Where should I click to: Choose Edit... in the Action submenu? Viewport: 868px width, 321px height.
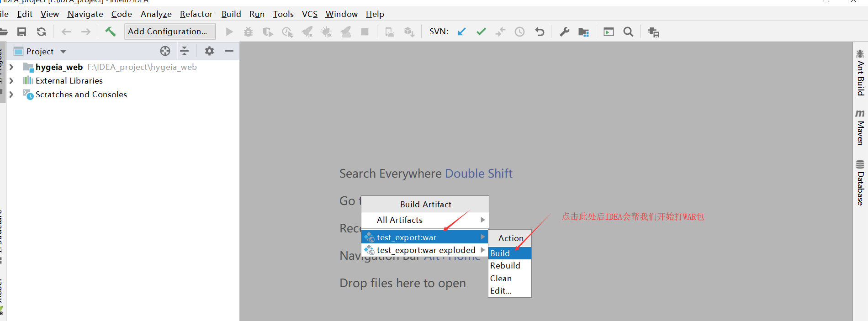coord(509,291)
